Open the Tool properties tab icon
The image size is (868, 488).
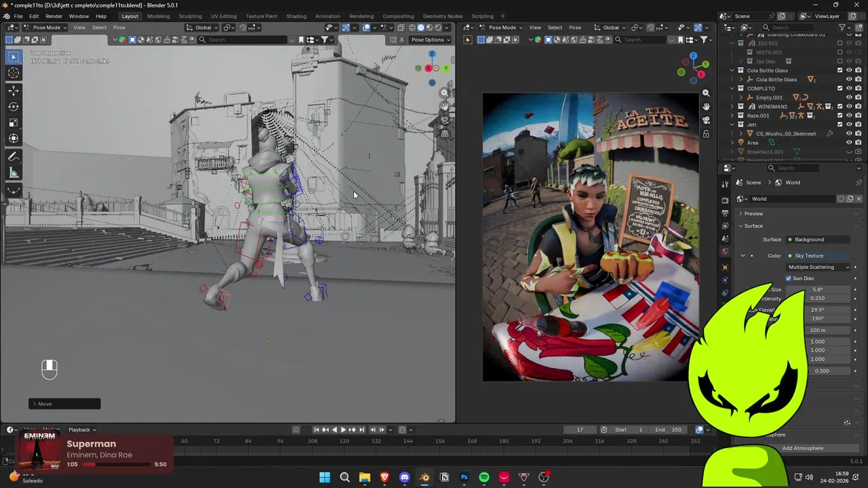click(x=725, y=183)
